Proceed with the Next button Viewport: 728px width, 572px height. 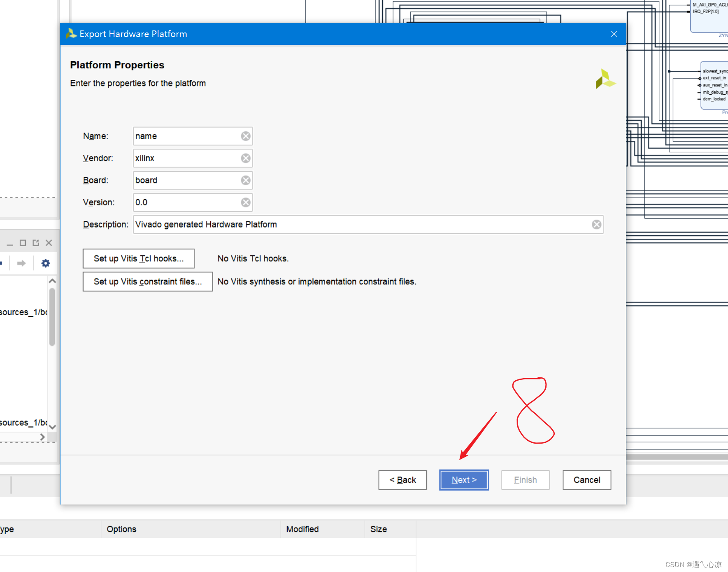[x=464, y=480]
